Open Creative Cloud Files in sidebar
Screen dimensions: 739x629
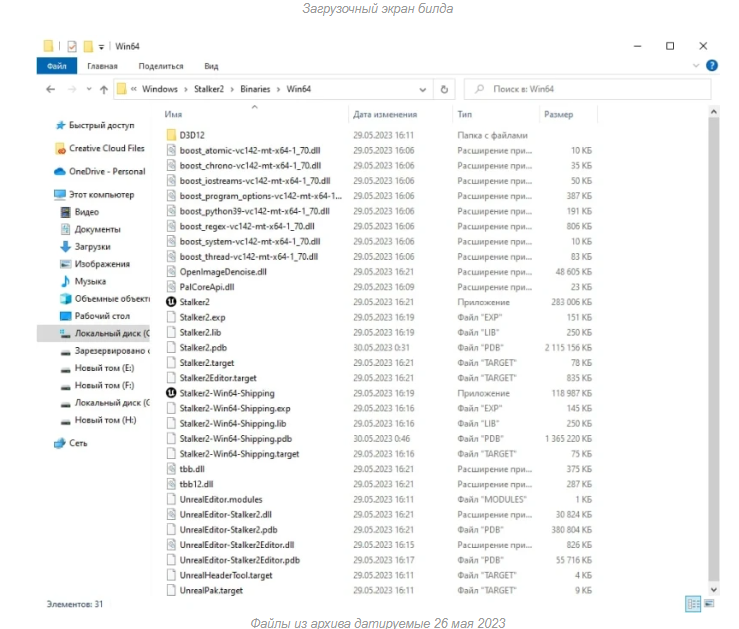(107, 148)
